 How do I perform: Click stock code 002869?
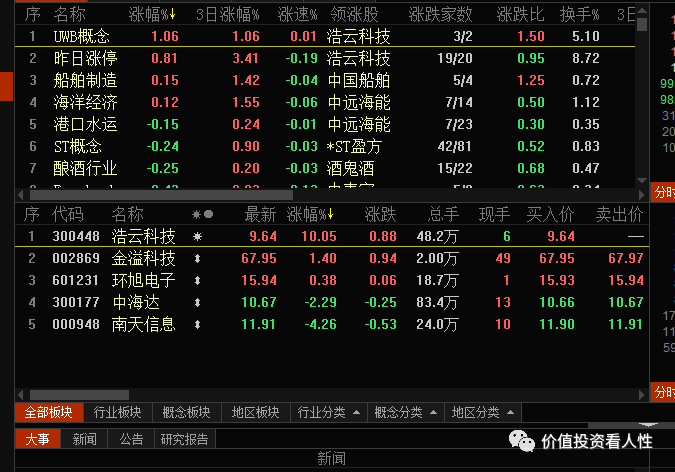click(x=76, y=258)
